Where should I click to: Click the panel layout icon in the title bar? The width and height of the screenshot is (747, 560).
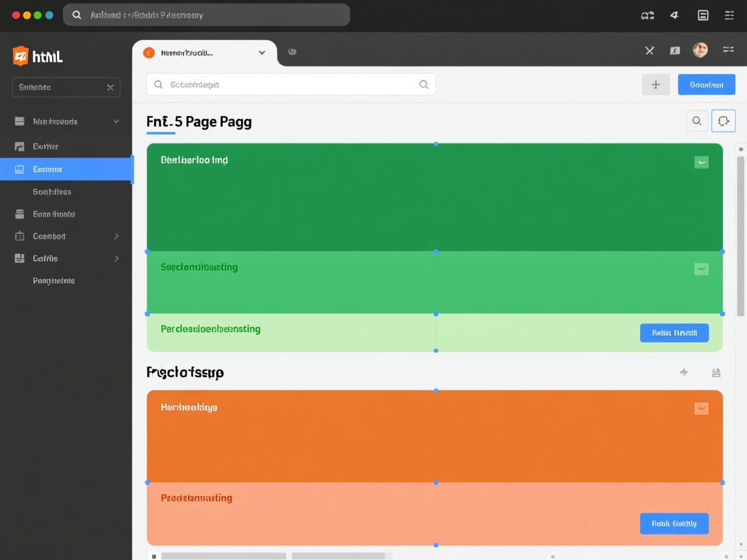point(703,15)
